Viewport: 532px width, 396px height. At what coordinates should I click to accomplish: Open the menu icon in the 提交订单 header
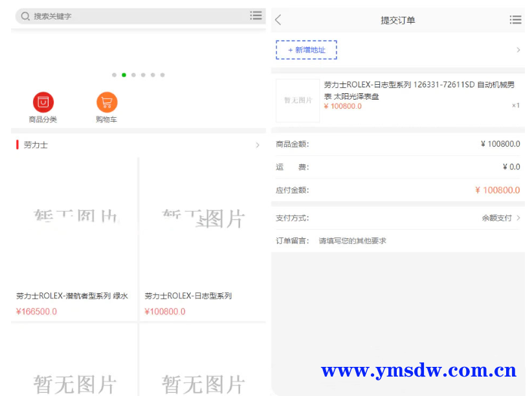[515, 19]
